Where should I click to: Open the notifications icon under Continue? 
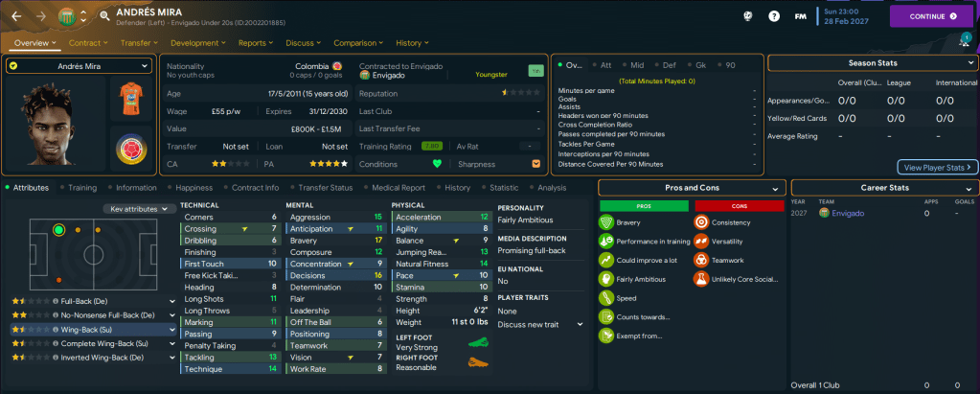(x=964, y=40)
